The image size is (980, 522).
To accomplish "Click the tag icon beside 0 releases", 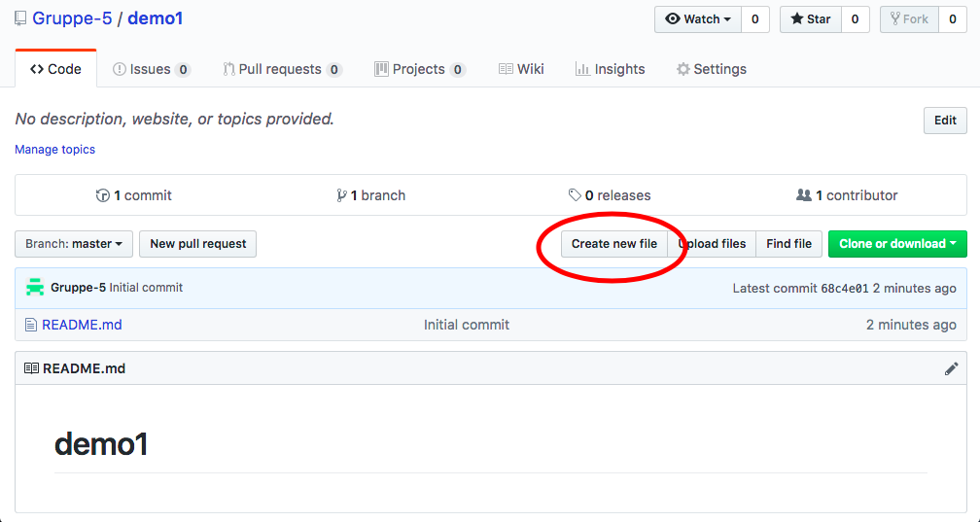I will pos(575,195).
